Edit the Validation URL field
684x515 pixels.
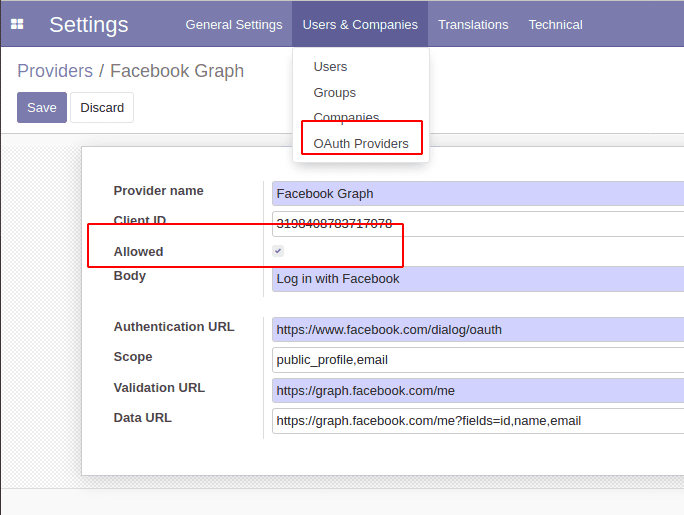tap(478, 391)
